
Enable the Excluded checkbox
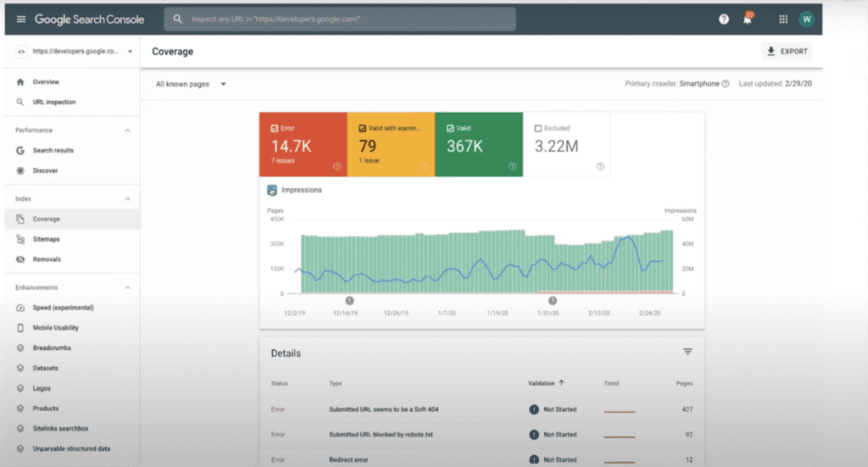[537, 128]
